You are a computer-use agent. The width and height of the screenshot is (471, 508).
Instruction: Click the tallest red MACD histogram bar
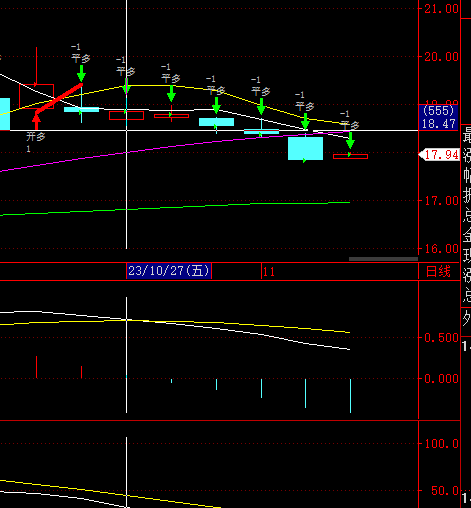pyautogui.click(x=36, y=367)
